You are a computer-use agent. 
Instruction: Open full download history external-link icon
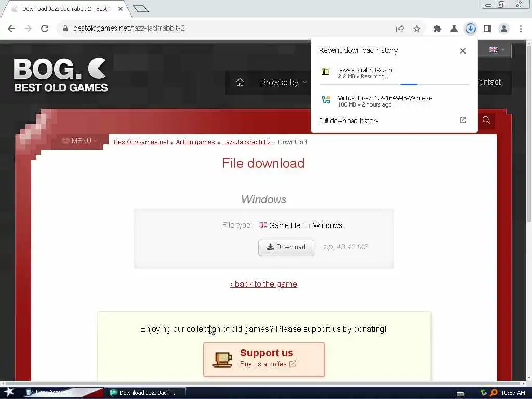coord(463,120)
